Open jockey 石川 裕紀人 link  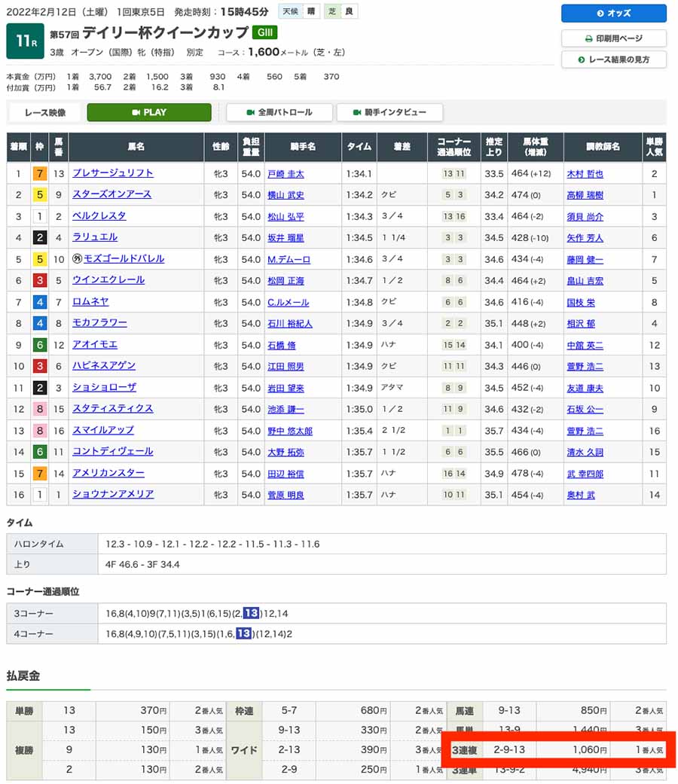coord(290,324)
